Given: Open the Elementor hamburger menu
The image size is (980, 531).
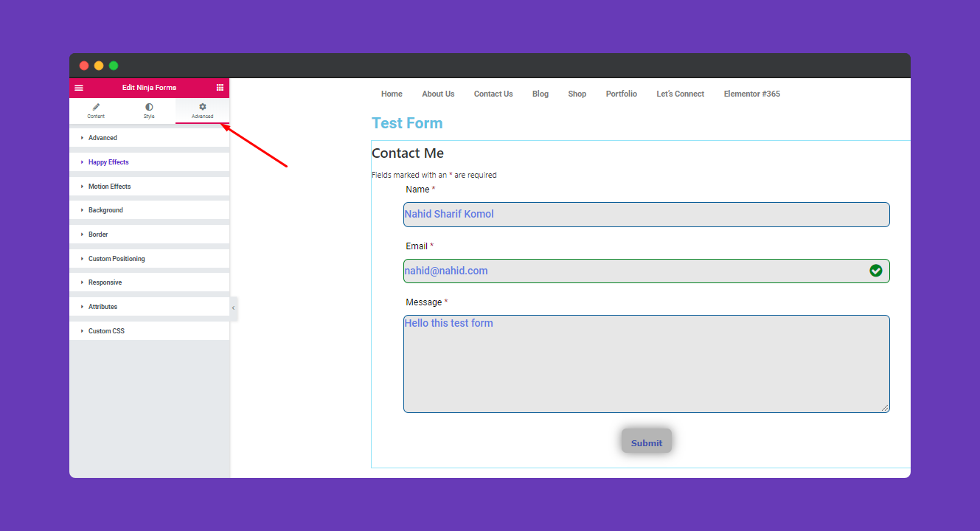Looking at the screenshot, I should point(79,88).
